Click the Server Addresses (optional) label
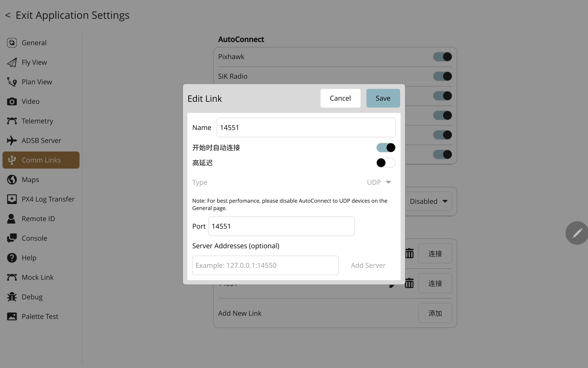 (235, 246)
